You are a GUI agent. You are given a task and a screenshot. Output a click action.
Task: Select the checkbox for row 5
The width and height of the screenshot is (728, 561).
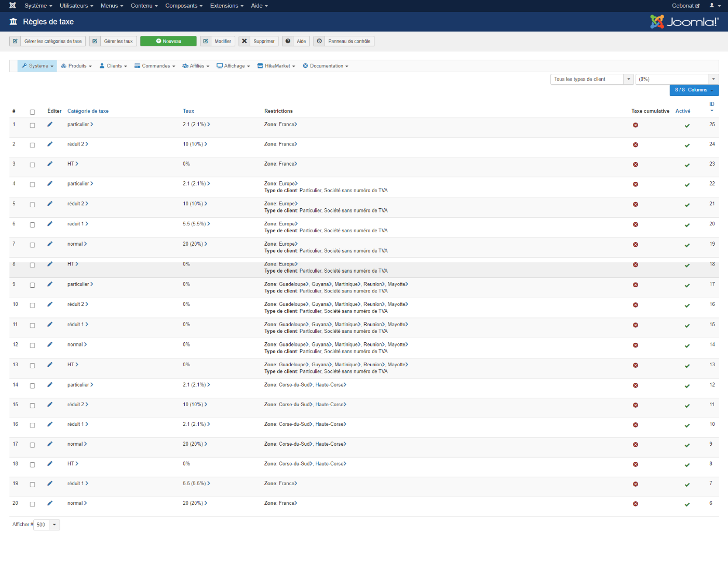pos(32,205)
